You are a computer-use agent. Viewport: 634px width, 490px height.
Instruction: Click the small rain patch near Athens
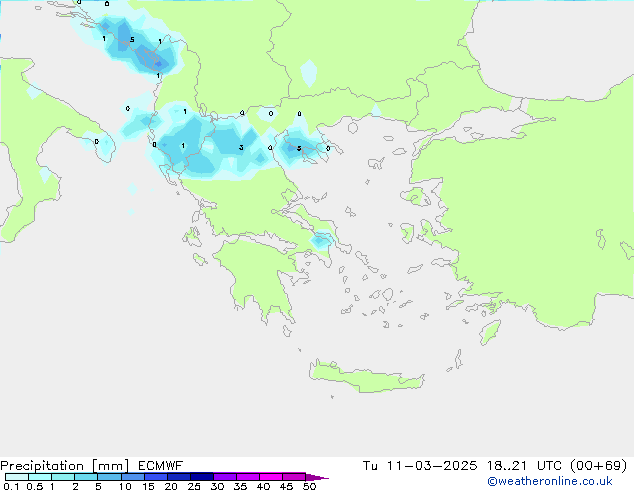click(x=322, y=239)
